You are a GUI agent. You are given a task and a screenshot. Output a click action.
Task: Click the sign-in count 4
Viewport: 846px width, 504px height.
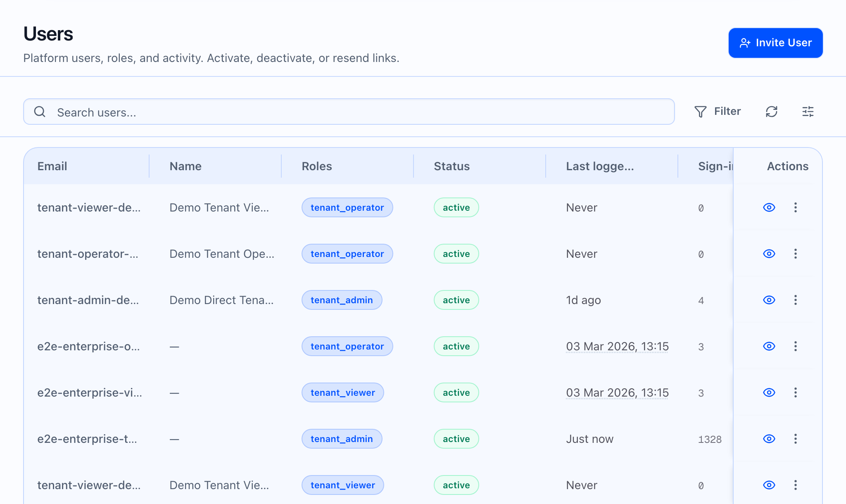click(701, 300)
